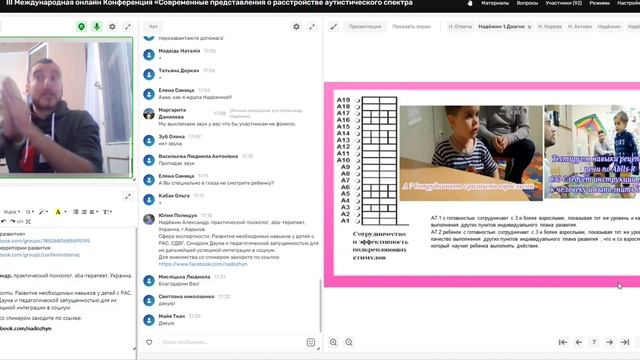Toggle fullscreen in the notes editor toolbar

(x=28, y=221)
